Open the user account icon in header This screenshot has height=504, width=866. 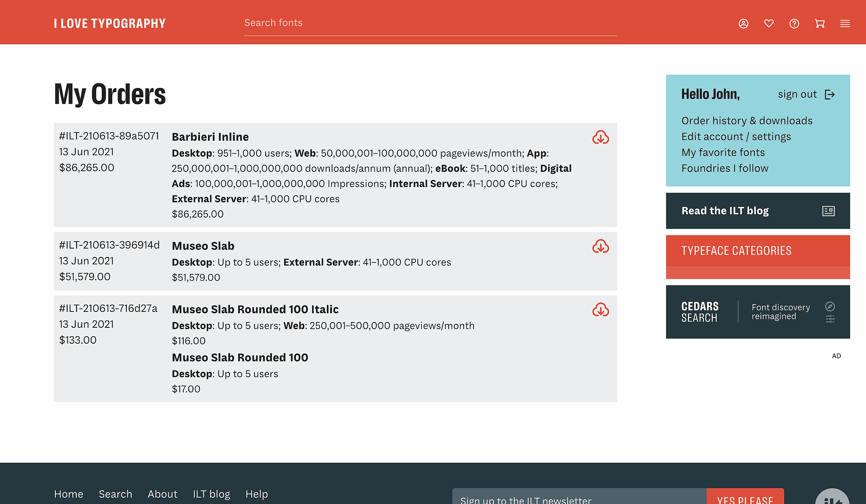coord(743,24)
